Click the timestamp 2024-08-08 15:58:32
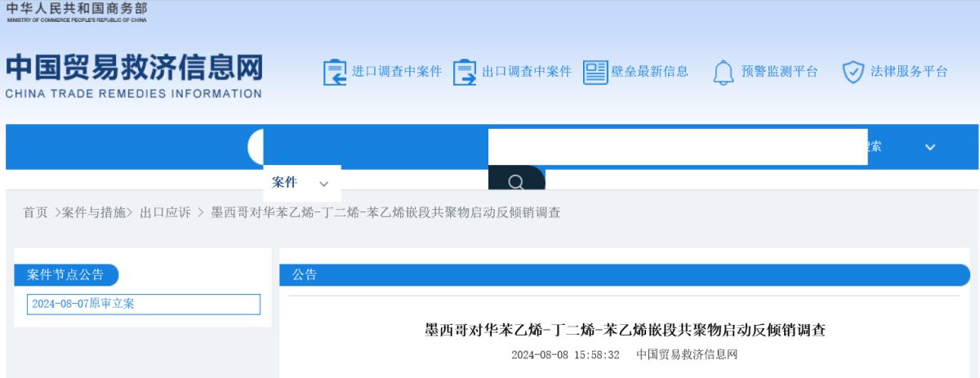 [x=565, y=355]
